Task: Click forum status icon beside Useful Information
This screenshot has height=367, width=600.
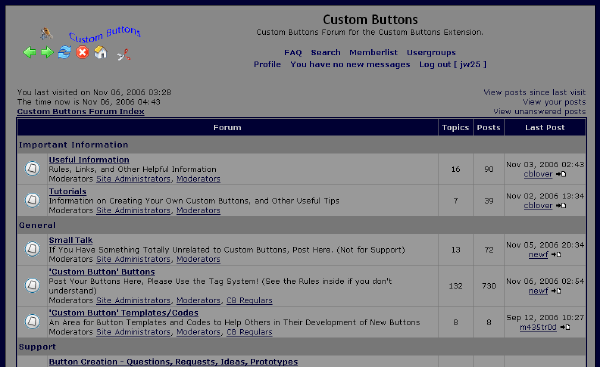Action: point(33,169)
